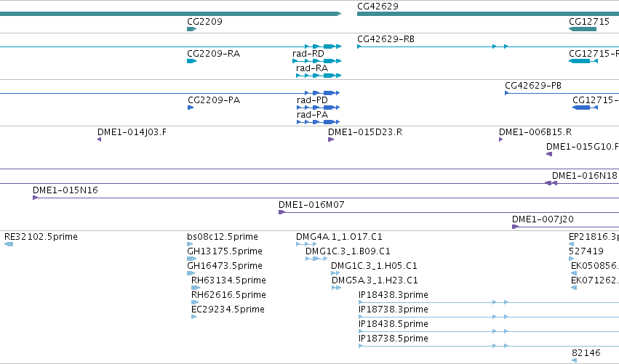Select the DME1-016M07 clone start arrow
The image size is (619, 364).
pyautogui.click(x=282, y=212)
